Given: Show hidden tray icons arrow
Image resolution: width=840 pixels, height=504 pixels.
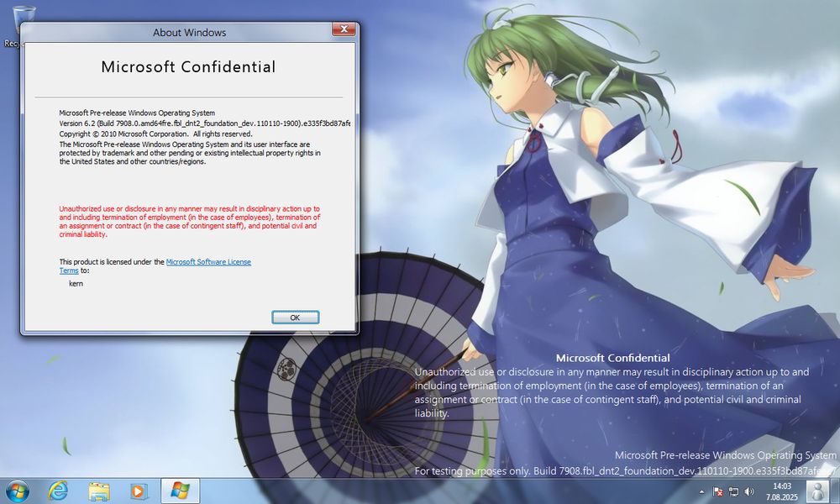Looking at the screenshot, I should (701, 491).
